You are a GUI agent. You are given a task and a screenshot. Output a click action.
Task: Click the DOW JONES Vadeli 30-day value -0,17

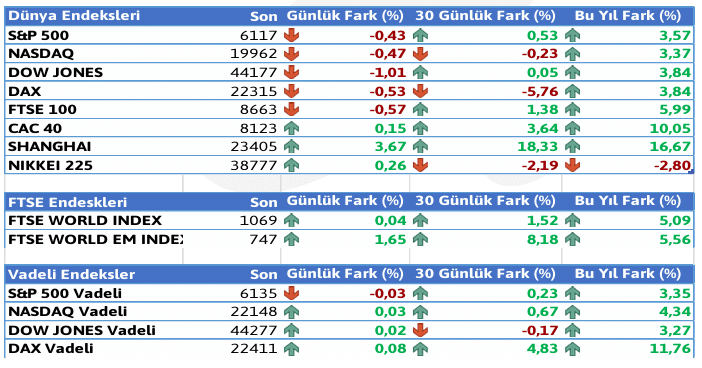[x=540, y=331]
